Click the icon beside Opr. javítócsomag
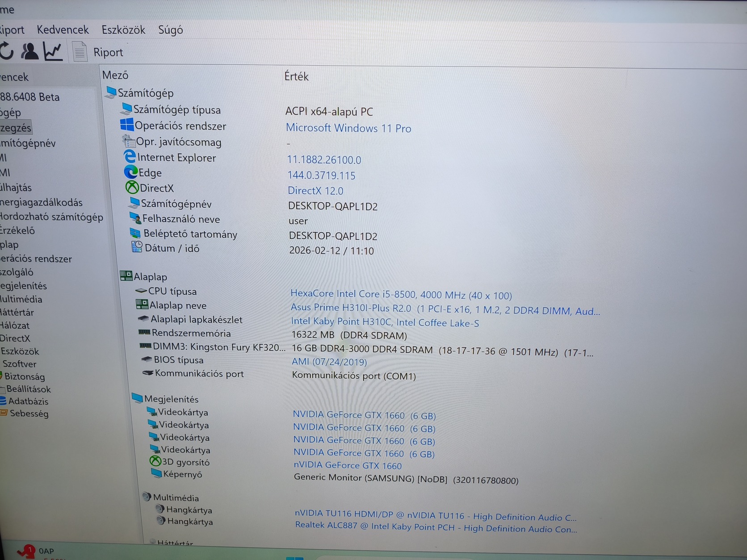 (x=129, y=141)
